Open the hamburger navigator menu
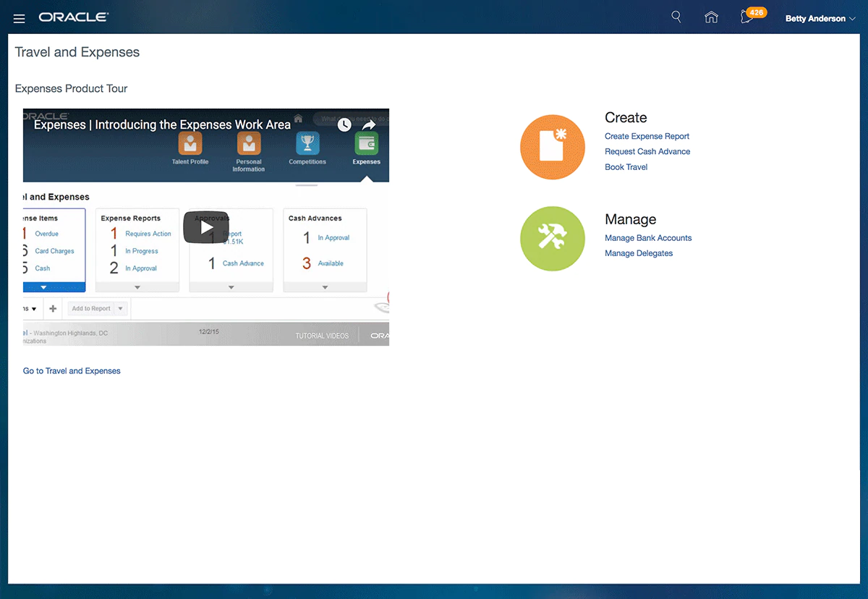 [20, 18]
